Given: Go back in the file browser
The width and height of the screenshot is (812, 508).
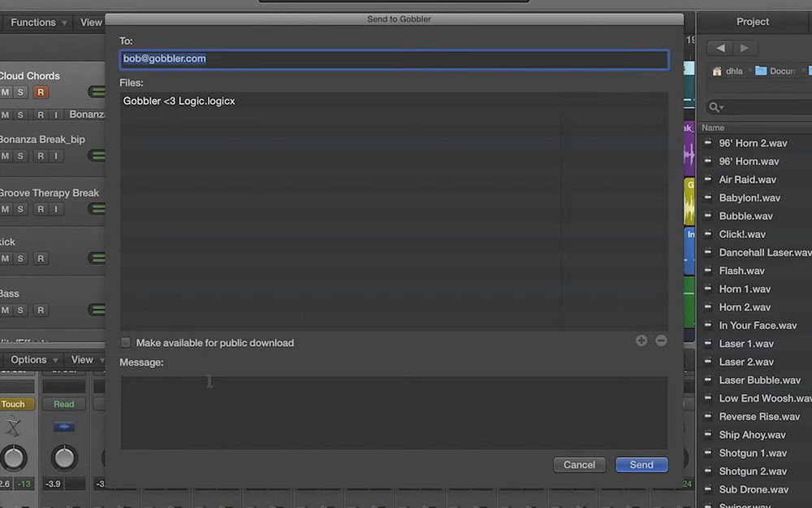Looking at the screenshot, I should 720,48.
